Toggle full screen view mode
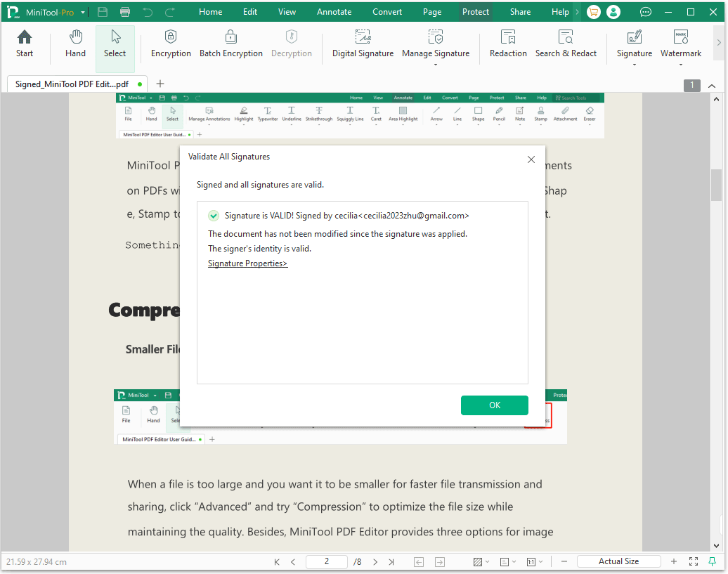 (x=694, y=561)
